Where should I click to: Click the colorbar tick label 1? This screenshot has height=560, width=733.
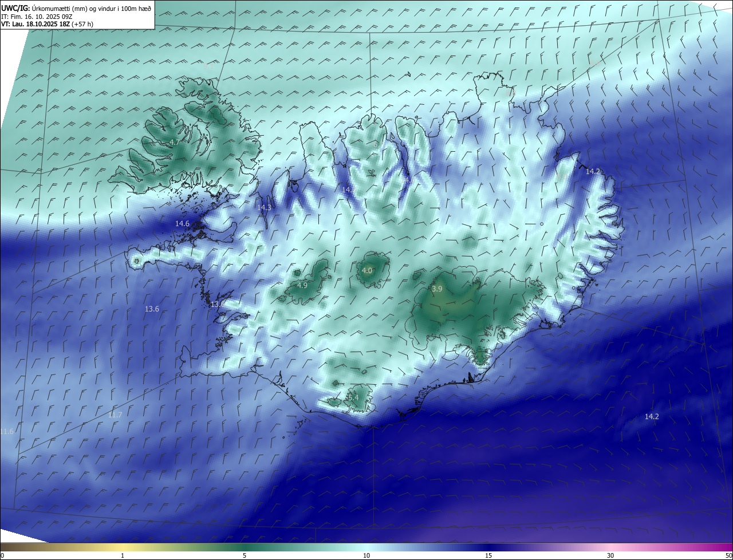123,555
